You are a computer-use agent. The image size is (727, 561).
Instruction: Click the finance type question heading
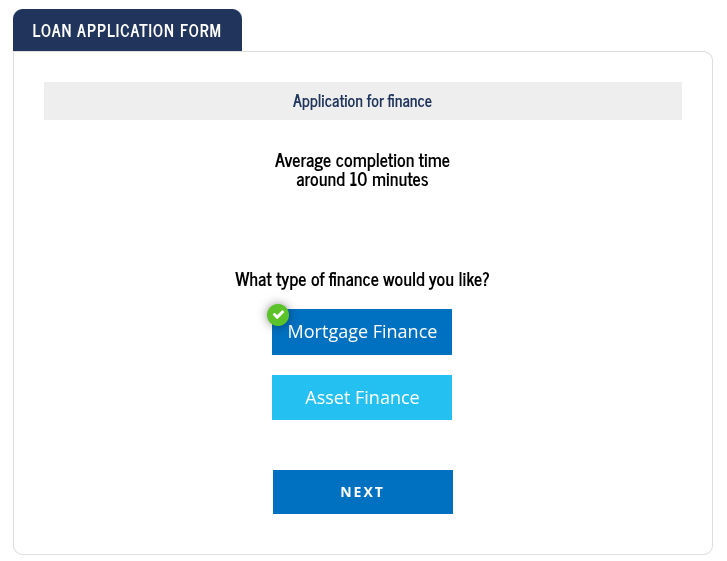[x=362, y=280]
